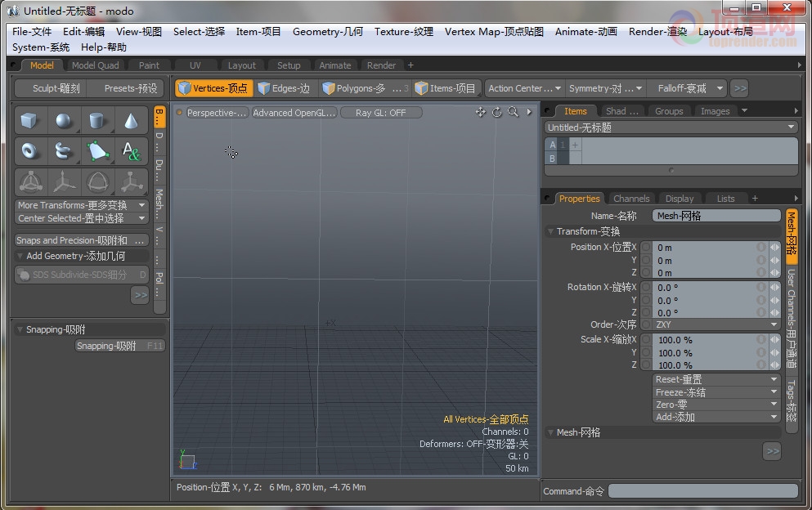The height and width of the screenshot is (510, 812).
Task: Select the Cylinder primitive tool
Action: point(96,121)
